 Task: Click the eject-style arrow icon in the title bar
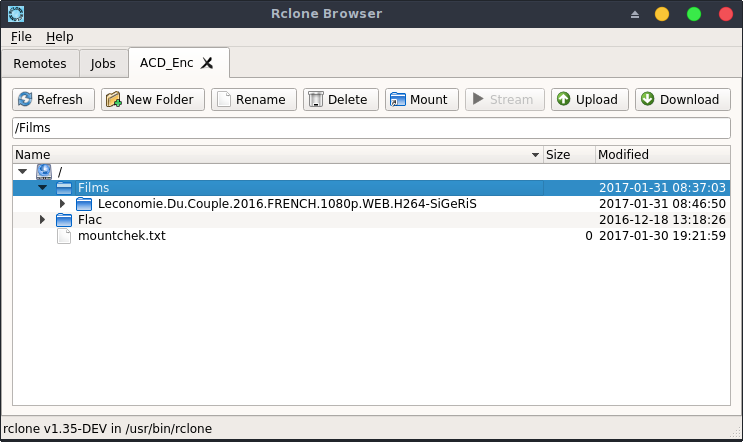coord(635,14)
